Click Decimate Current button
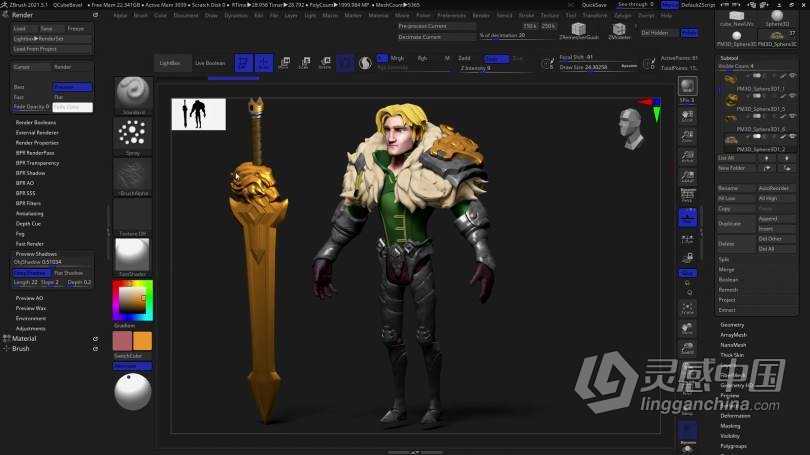 point(436,37)
